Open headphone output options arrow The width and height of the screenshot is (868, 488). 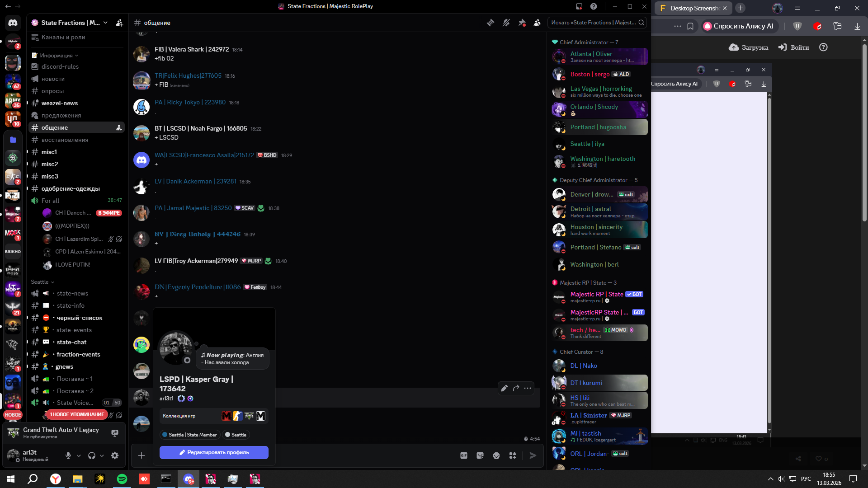click(102, 456)
